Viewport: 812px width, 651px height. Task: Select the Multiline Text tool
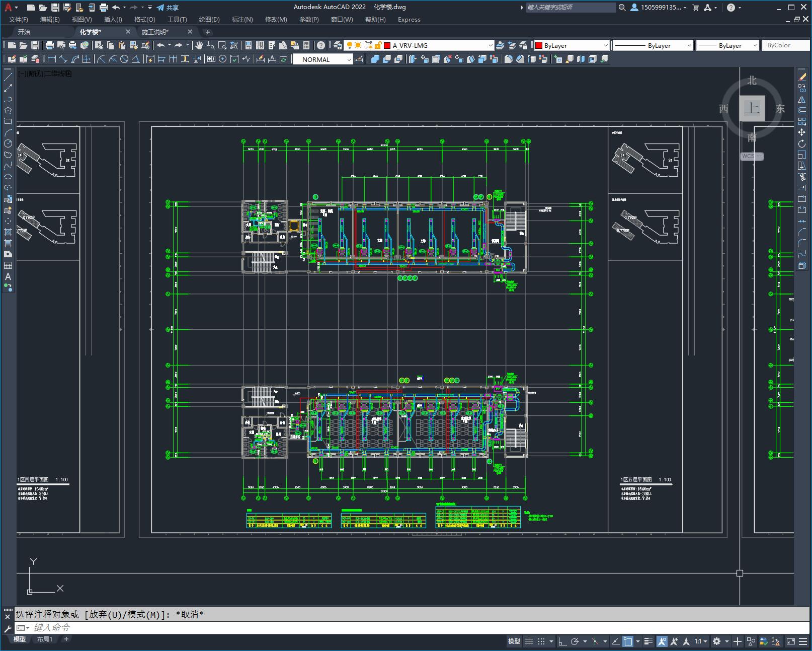[x=8, y=276]
